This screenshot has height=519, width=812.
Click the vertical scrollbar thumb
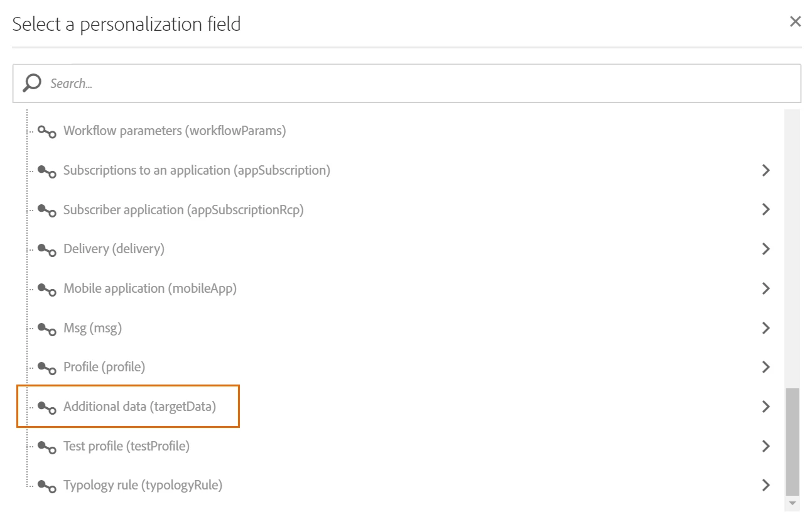pyautogui.click(x=793, y=441)
